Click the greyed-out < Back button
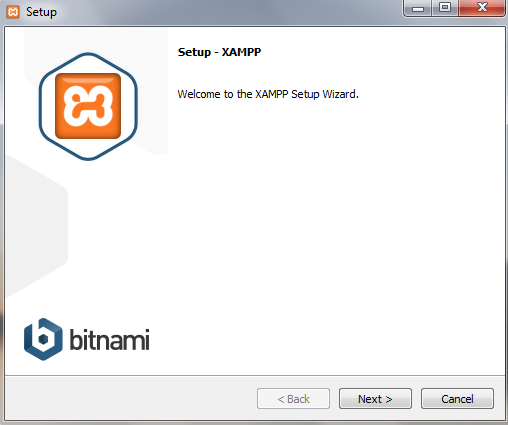Image resolution: width=508 pixels, height=425 pixels. coord(293,399)
